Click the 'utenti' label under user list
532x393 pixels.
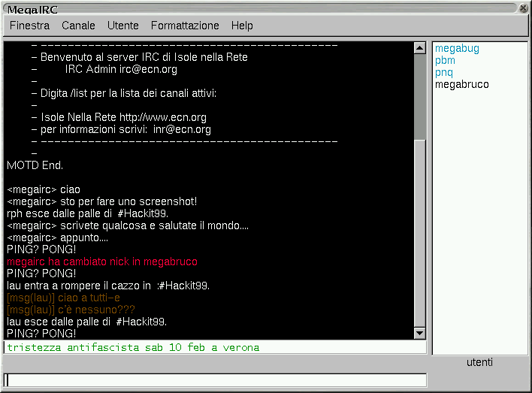[x=479, y=362]
